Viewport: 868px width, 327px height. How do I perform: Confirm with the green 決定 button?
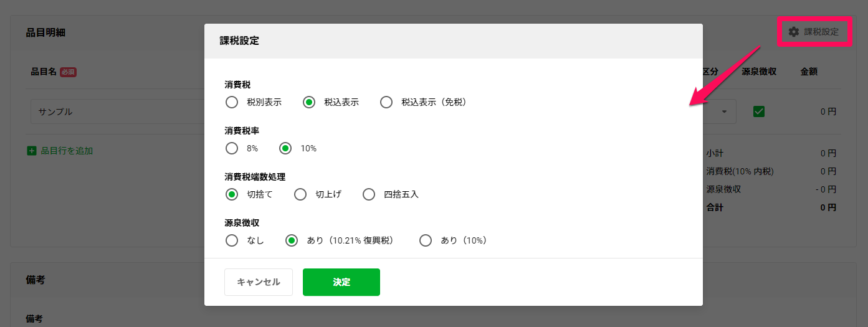[341, 282]
